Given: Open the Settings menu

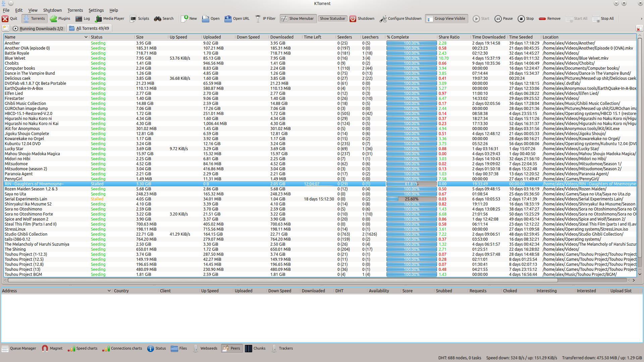Looking at the screenshot, I should pyautogui.click(x=96, y=10).
